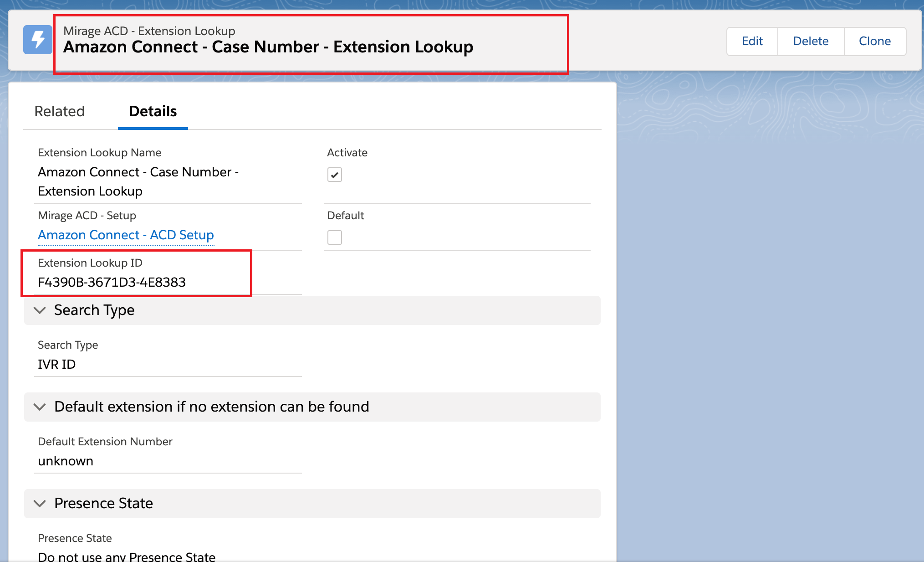Click the 'unknown' default extension value

66,461
